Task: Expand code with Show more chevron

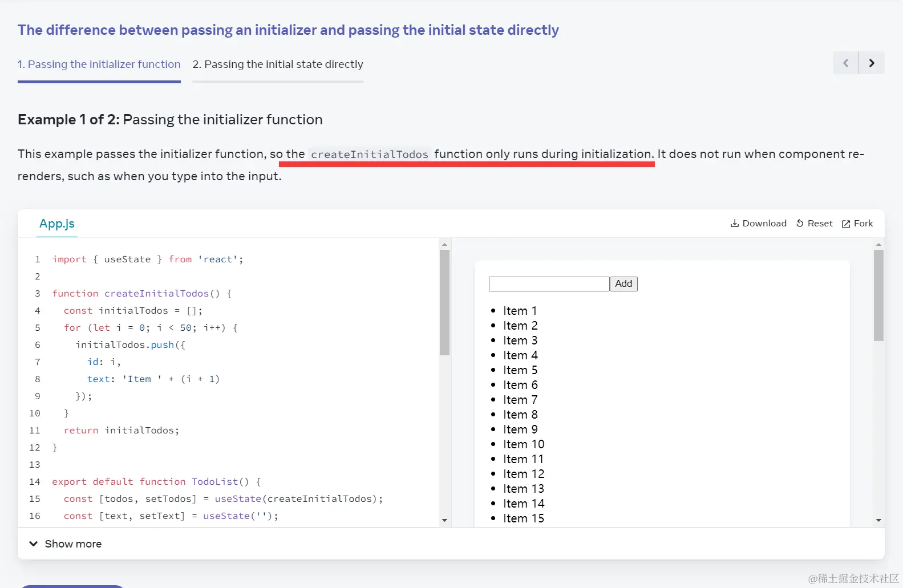Action: coord(33,544)
